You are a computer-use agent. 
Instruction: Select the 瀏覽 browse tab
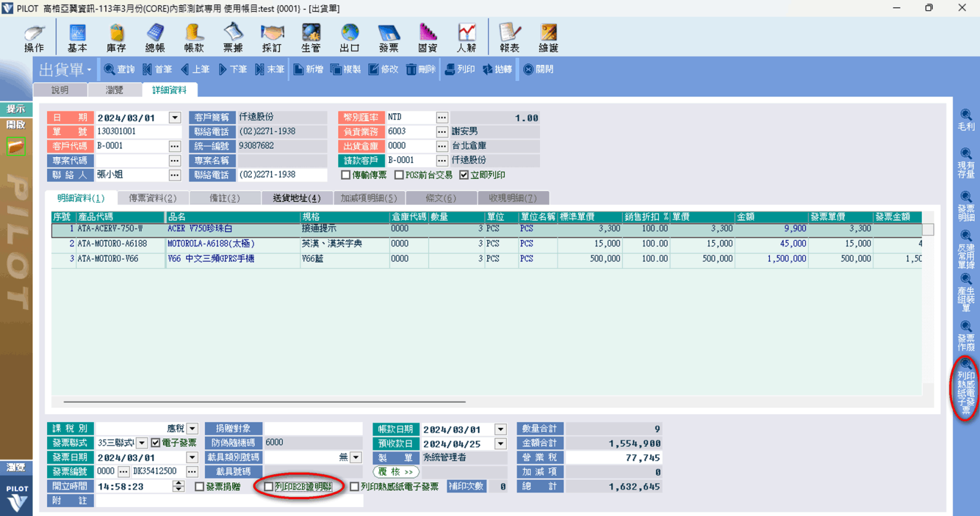click(114, 90)
